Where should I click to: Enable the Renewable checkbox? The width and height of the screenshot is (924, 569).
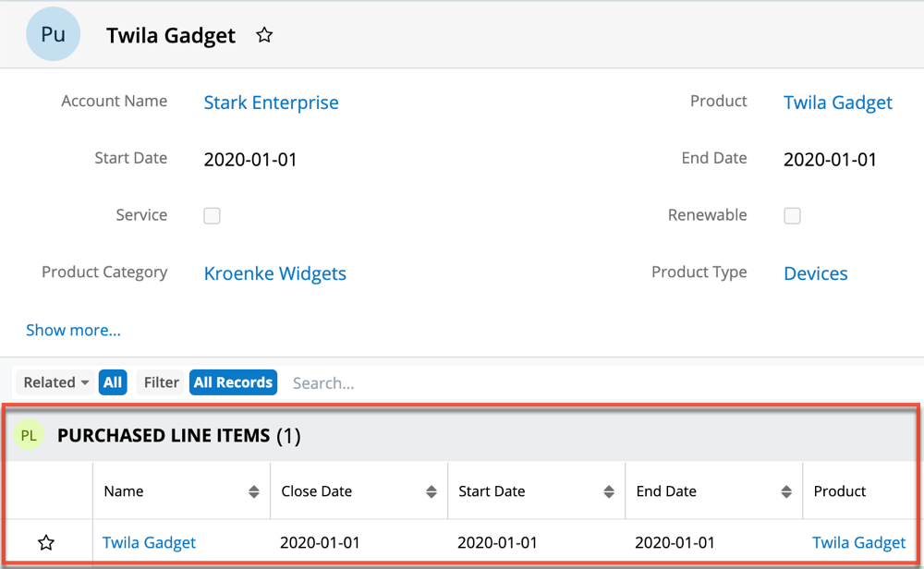click(x=792, y=216)
